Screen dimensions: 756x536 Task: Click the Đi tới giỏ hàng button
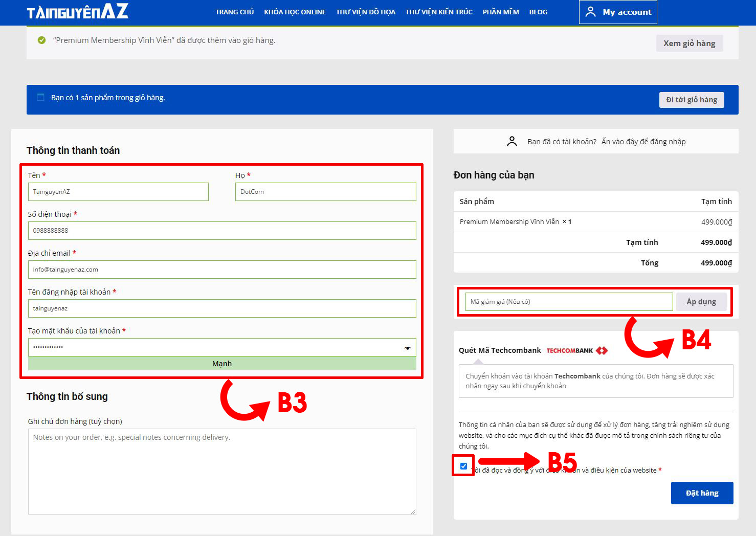691,100
